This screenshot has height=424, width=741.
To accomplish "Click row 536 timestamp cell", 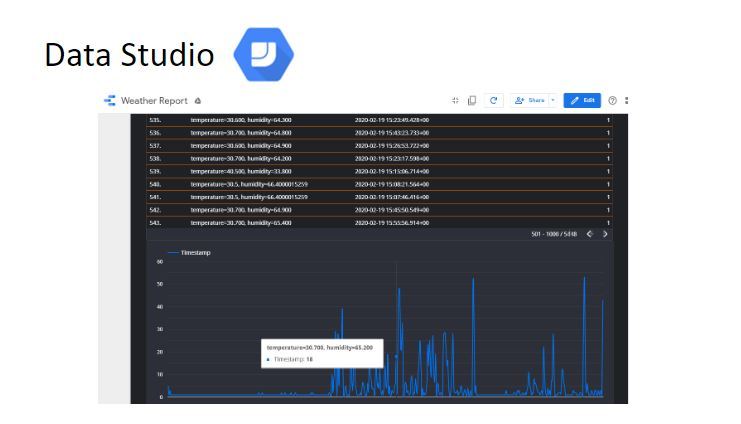I will [392, 133].
